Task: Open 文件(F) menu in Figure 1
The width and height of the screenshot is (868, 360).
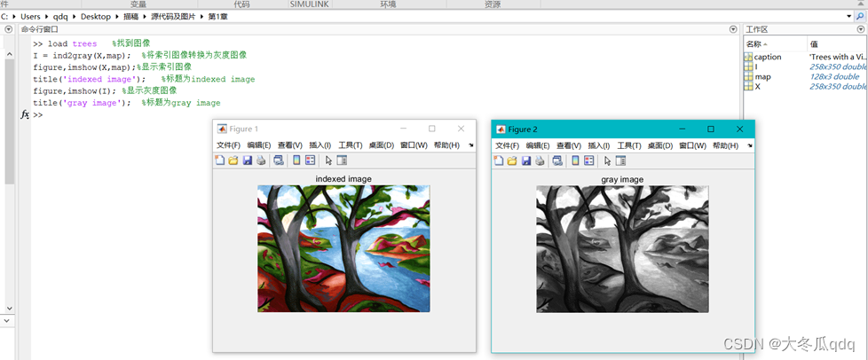Action: pos(229,145)
